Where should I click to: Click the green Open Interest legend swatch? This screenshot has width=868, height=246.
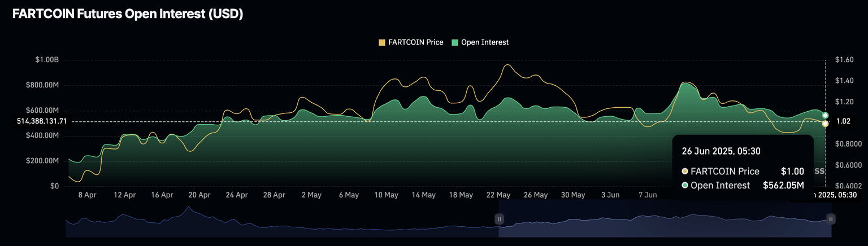click(454, 42)
